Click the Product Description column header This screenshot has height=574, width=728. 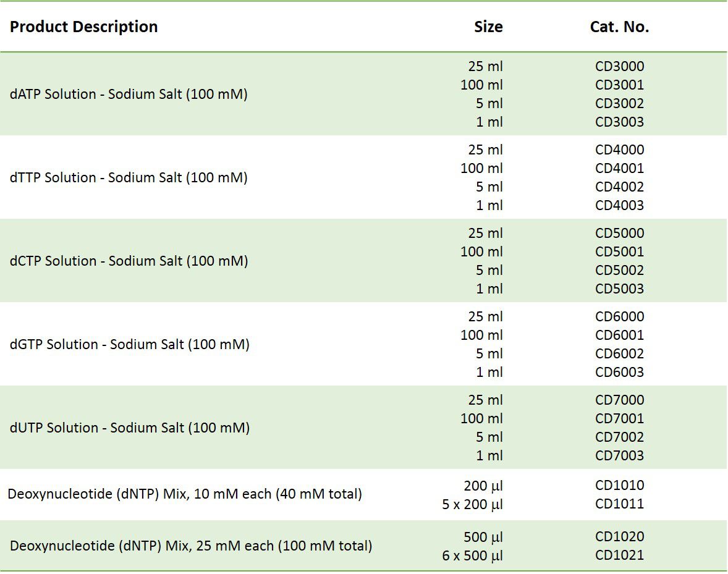[84, 27]
